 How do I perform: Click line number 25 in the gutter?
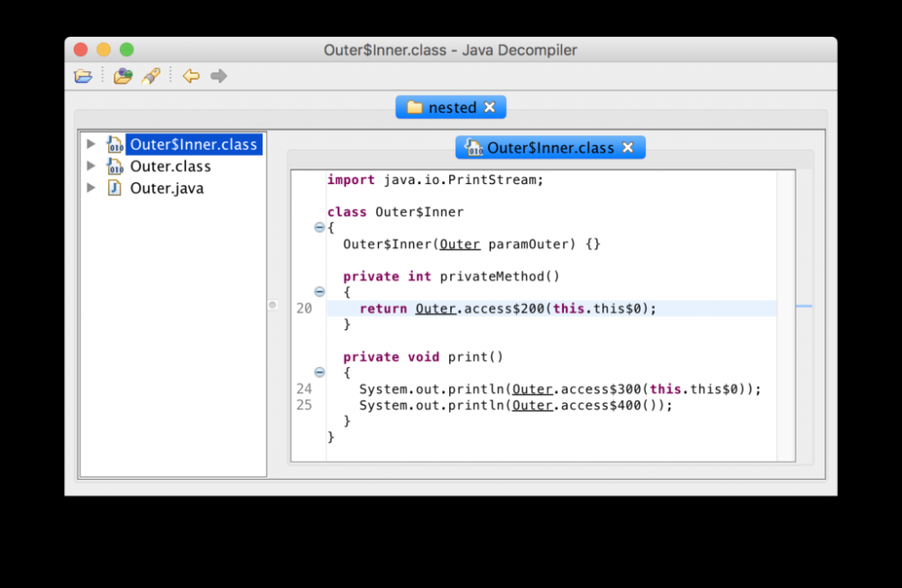pos(304,405)
